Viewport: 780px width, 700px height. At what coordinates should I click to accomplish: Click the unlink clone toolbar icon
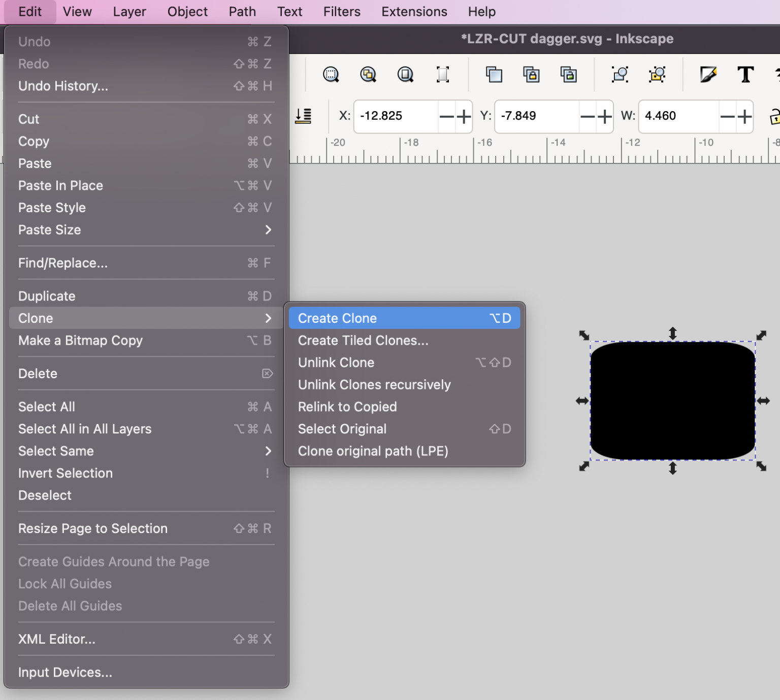coord(568,75)
